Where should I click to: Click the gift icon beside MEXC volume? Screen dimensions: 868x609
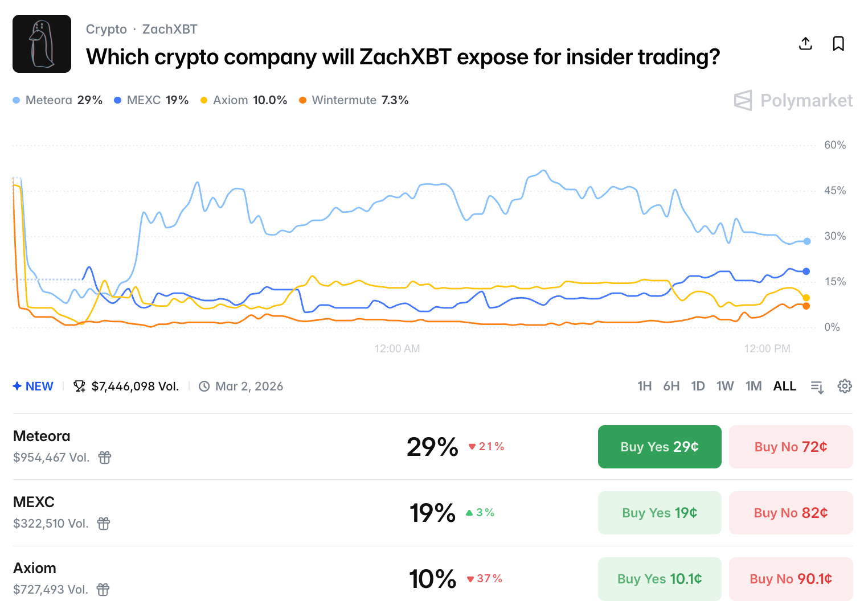pyautogui.click(x=104, y=524)
